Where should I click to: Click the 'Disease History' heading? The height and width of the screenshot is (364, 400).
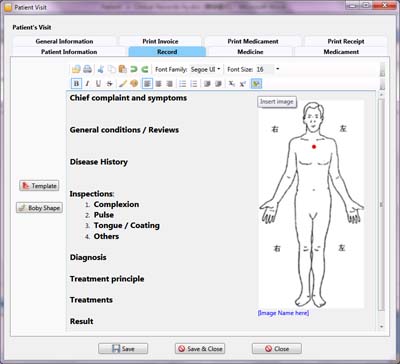point(99,162)
